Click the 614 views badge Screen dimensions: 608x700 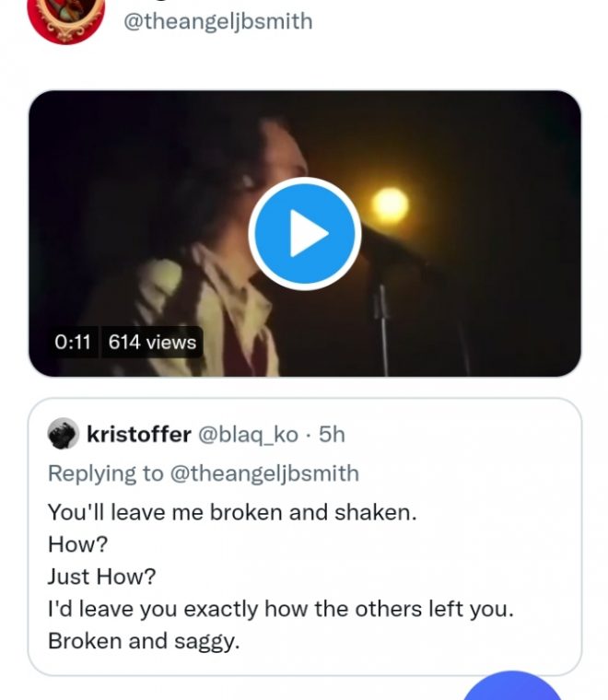(x=152, y=342)
